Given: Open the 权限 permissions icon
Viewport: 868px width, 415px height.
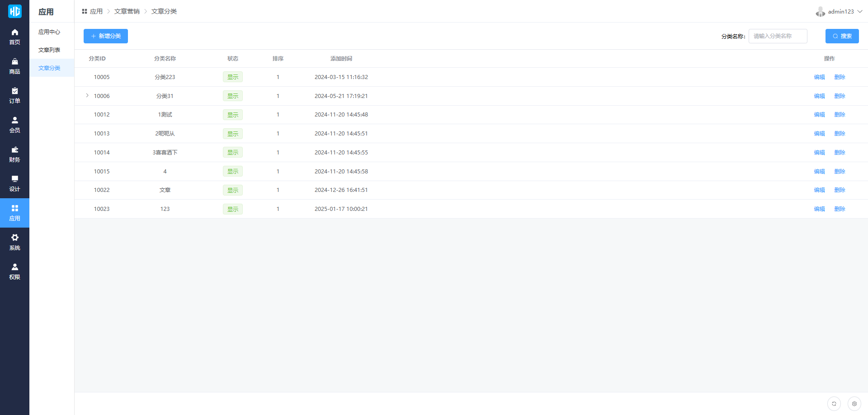Looking at the screenshot, I should 14,267.
